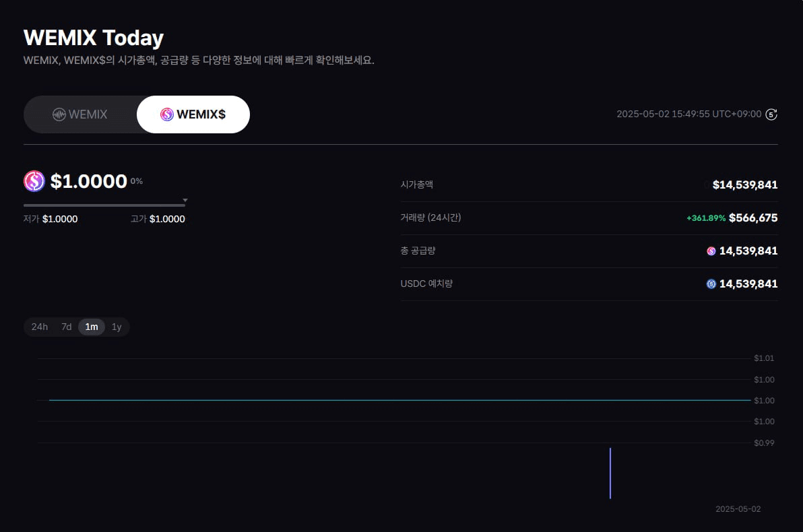Click the low-high price range bar

[x=104, y=205]
